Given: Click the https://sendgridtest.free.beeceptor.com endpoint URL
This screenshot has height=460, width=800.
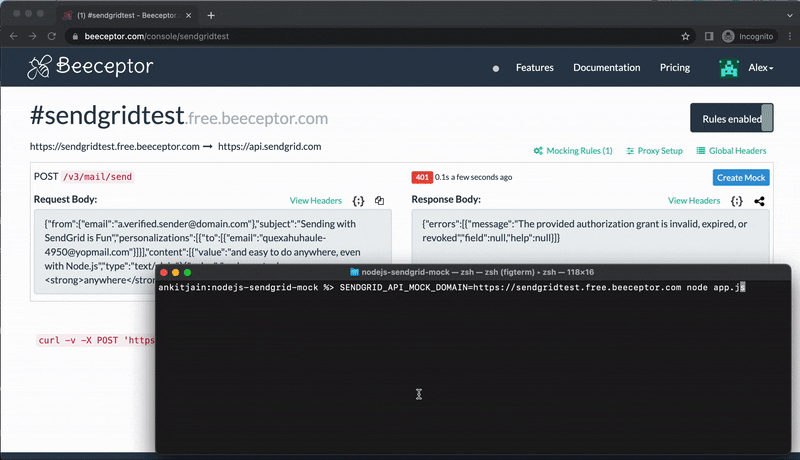Looking at the screenshot, I should [115, 146].
